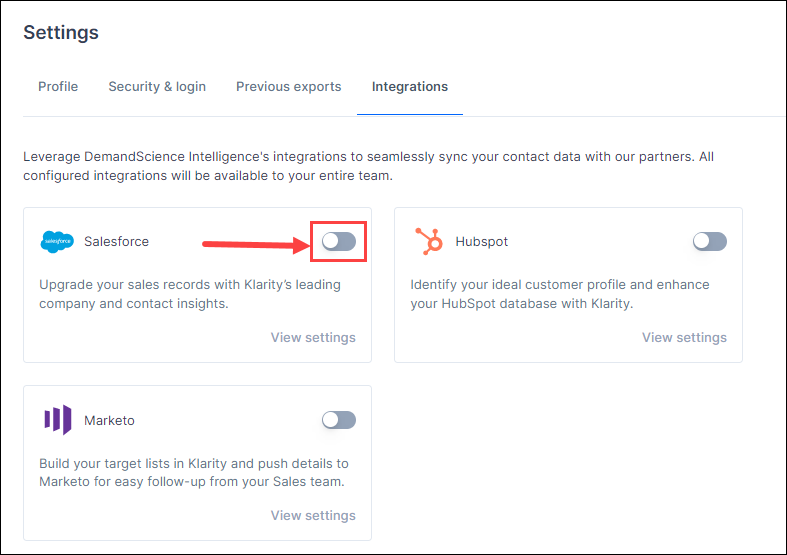Toggle the Marketo integration on
The image size is (787, 555).
339,420
